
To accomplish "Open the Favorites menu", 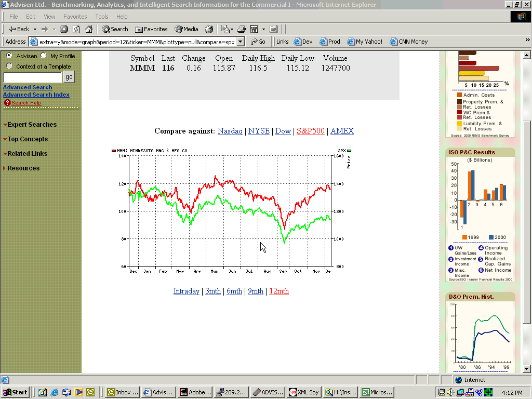I will pyautogui.click(x=75, y=17).
